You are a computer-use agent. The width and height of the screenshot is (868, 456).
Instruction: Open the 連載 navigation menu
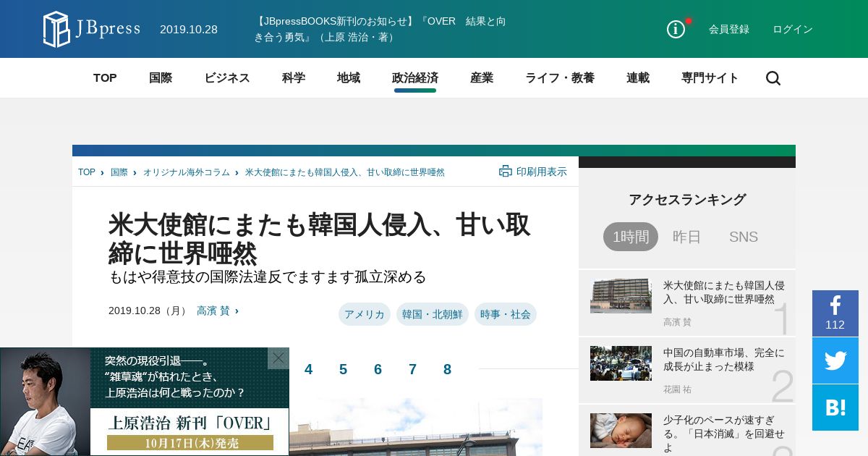[638, 78]
